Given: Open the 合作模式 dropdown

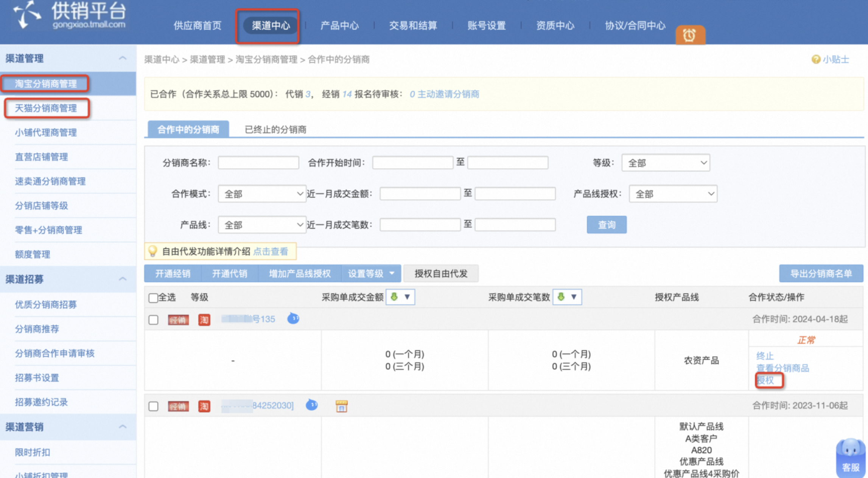Looking at the screenshot, I should point(262,194).
